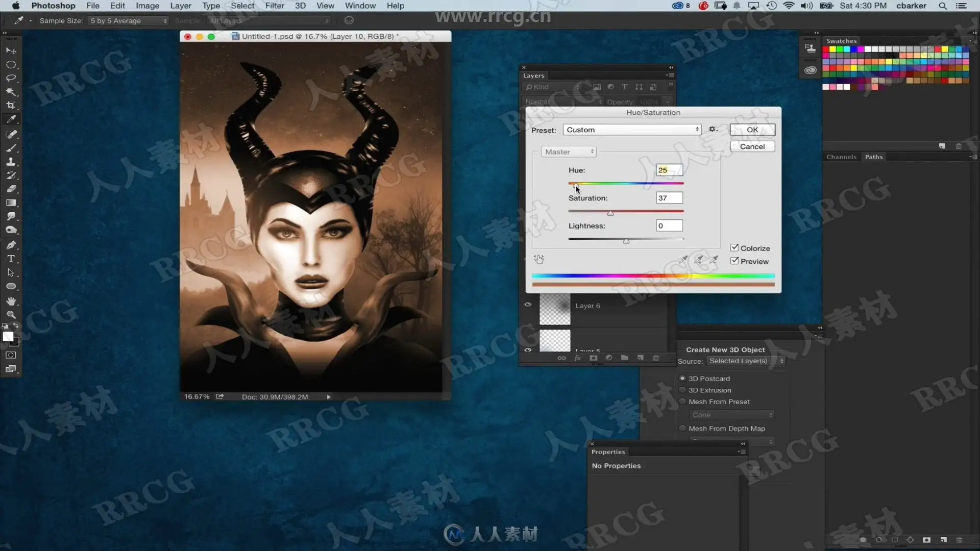Open the Filter menu
This screenshot has height=551, width=980.
275,6
